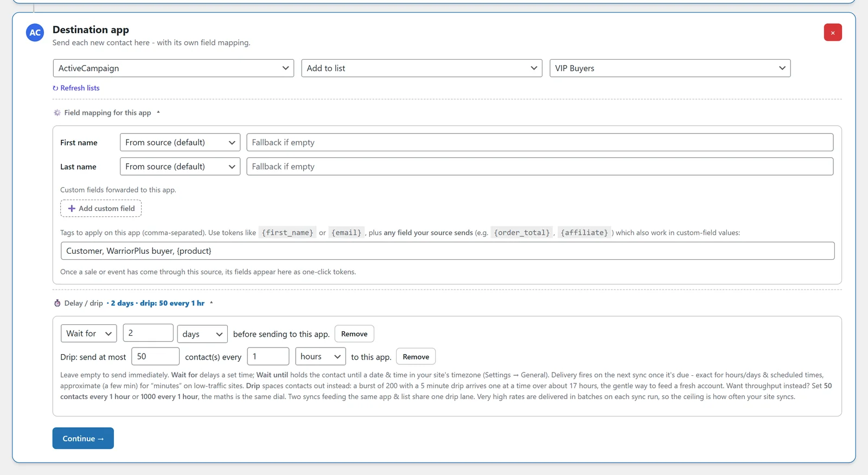868x475 pixels.
Task: Click the Destination app heading
Action: click(91, 30)
